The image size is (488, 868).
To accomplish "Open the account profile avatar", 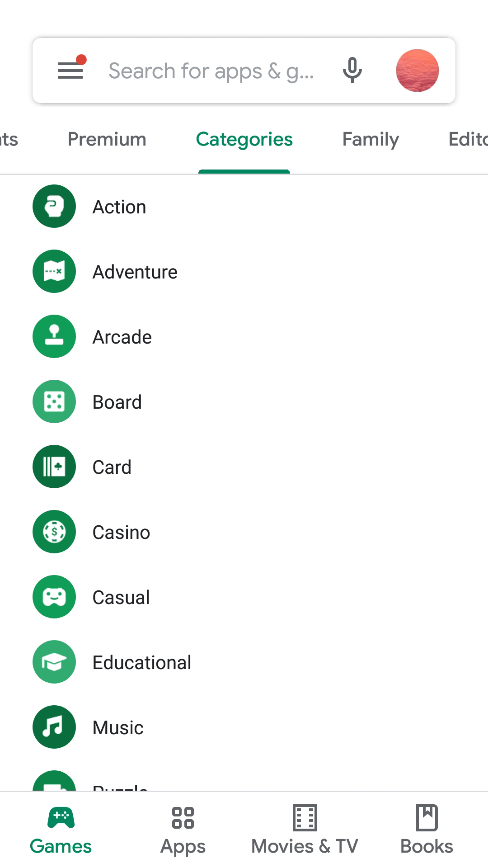I will pyautogui.click(x=417, y=71).
